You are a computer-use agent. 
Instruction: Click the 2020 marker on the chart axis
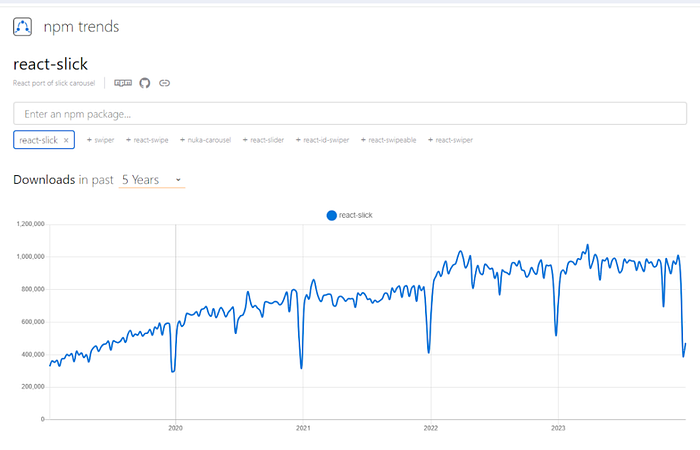click(x=176, y=426)
